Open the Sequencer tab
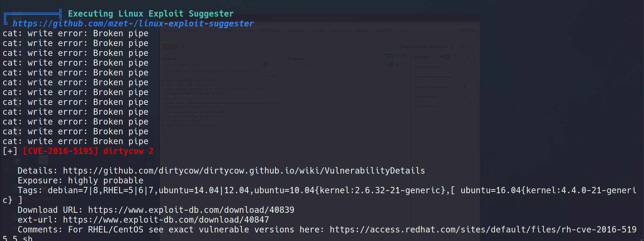Image resolution: width=644 pixels, height=241 pixels. 296,31
